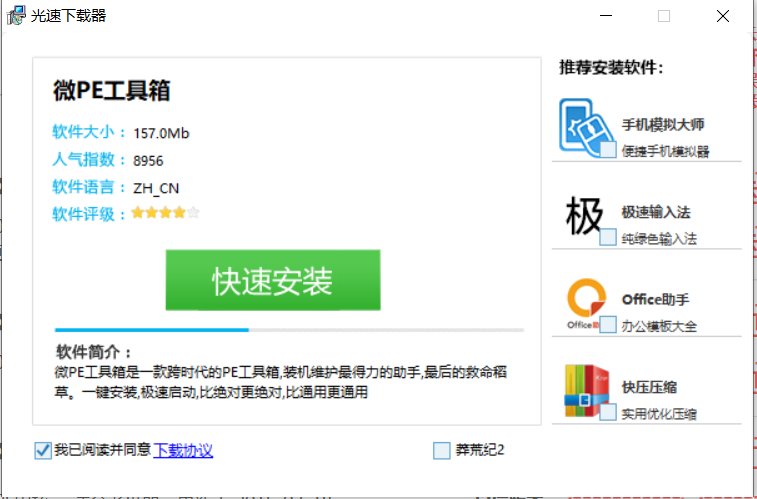Screen dimensions: 757x499
Task: Click the 极速输入法 name text
Action: pos(656,212)
